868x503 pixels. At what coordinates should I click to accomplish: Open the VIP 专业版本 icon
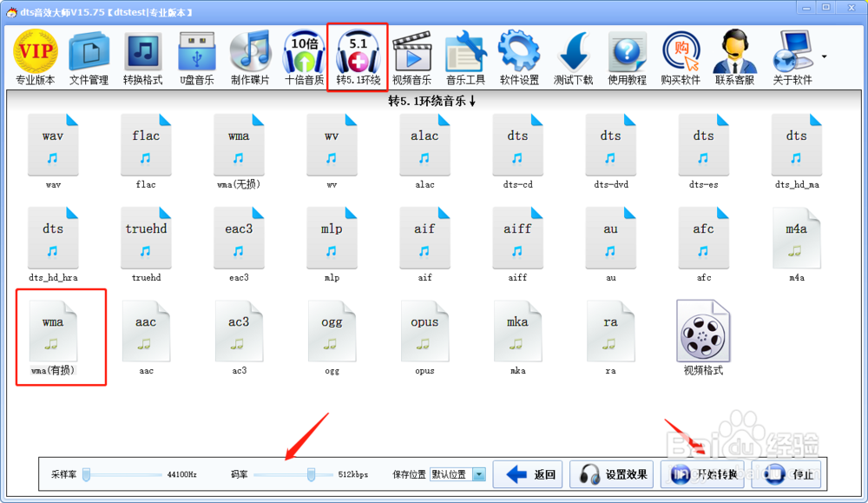point(36,57)
